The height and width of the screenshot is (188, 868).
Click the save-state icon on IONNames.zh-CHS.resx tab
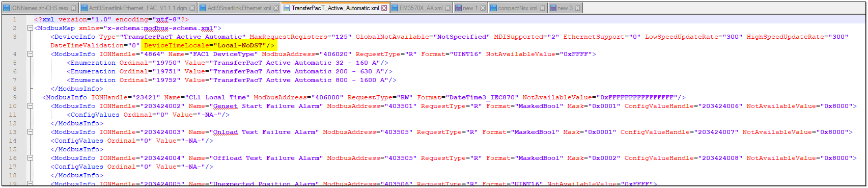tap(7, 8)
